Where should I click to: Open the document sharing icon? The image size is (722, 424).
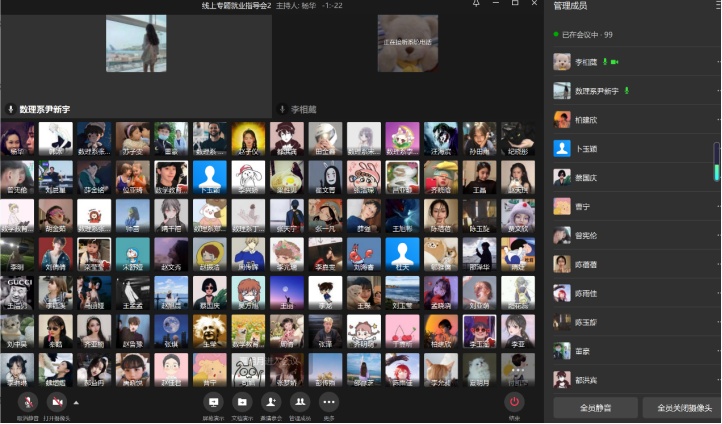(241, 401)
